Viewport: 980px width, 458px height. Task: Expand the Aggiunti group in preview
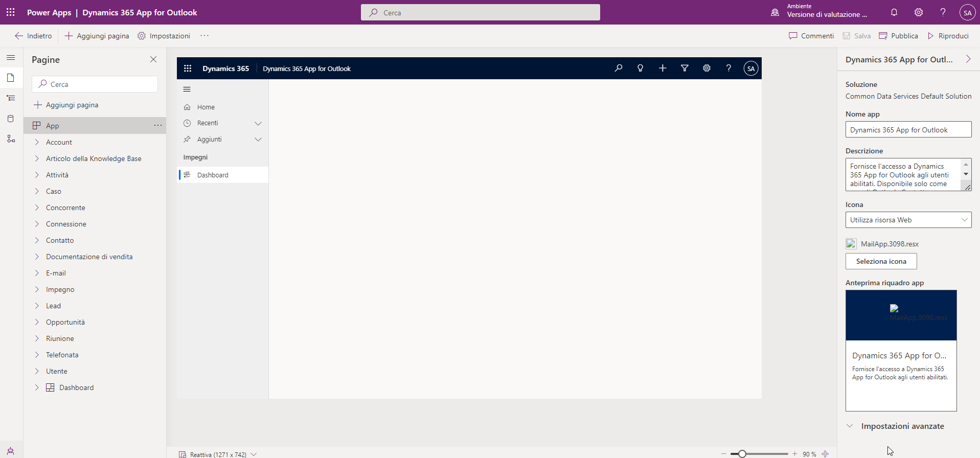tap(258, 140)
